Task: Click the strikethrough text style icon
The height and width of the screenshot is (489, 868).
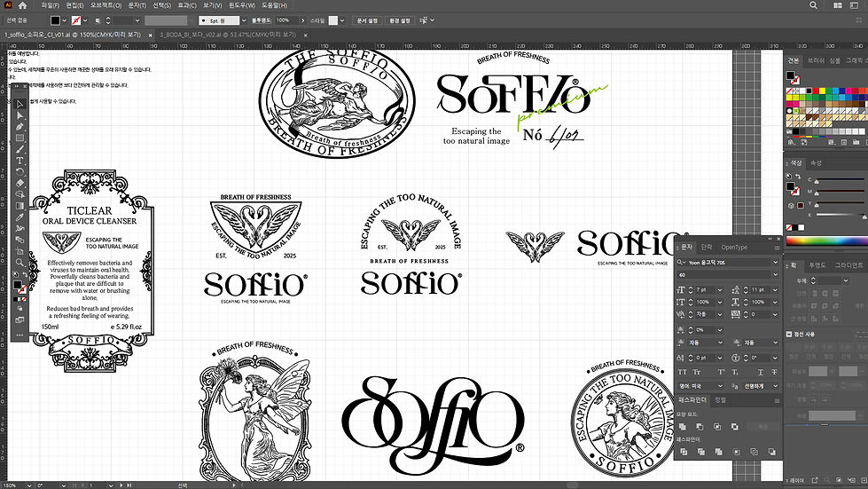Action: coord(774,372)
